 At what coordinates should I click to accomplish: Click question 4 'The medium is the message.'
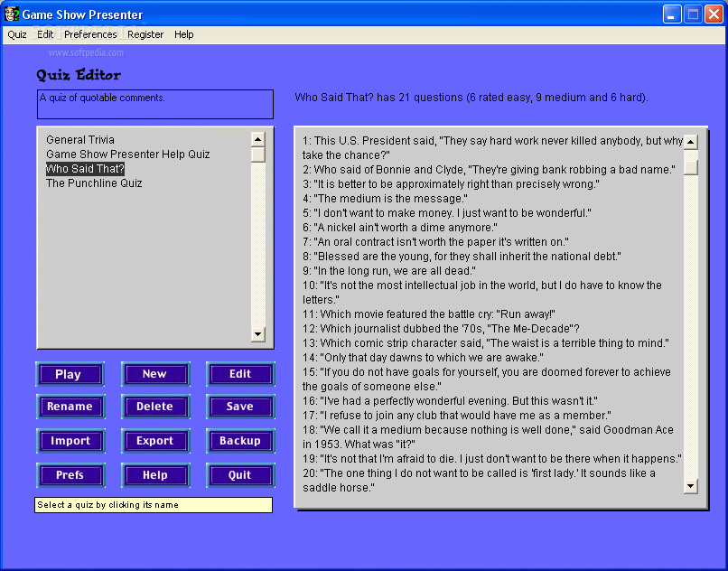tap(385, 199)
